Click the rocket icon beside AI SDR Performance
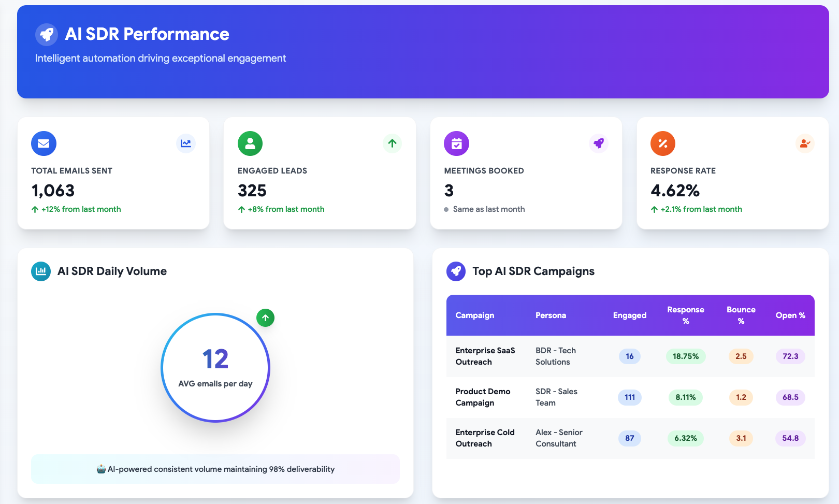Screen dimensions: 839x504 tap(46, 35)
